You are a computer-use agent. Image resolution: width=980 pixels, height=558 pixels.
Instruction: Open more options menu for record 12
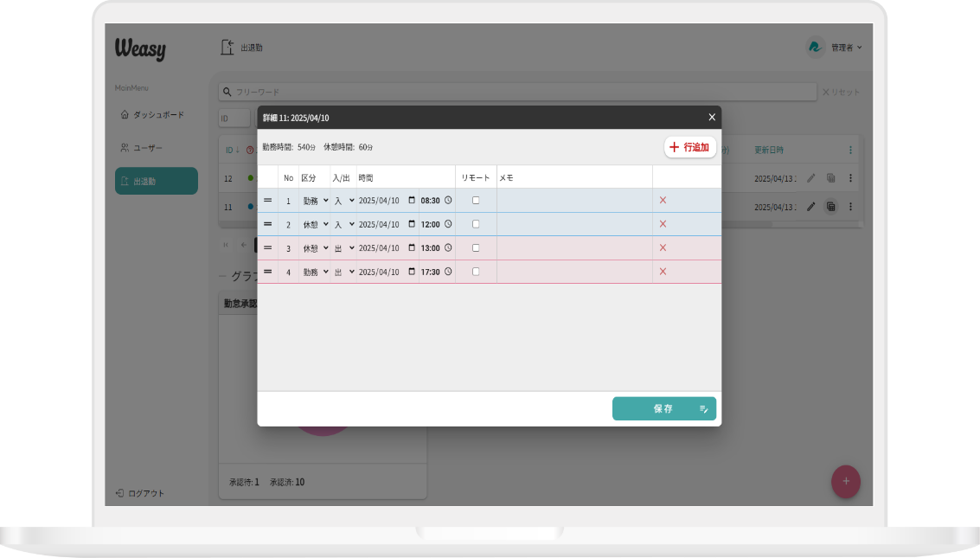(x=850, y=178)
